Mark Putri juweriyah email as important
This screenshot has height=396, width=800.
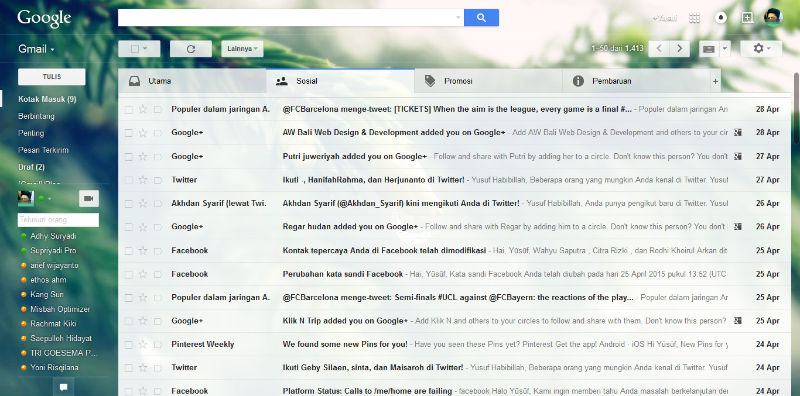pyautogui.click(x=158, y=156)
